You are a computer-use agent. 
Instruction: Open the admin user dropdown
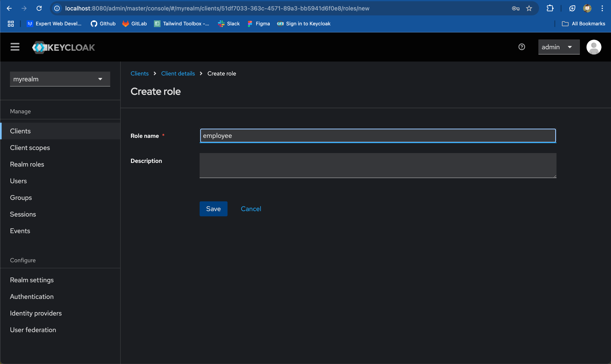pyautogui.click(x=558, y=47)
